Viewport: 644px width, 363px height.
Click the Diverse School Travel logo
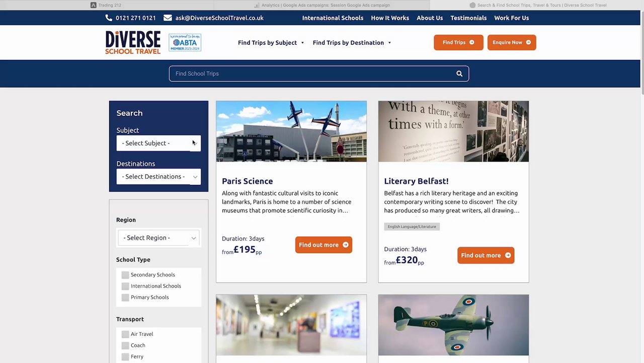point(133,42)
